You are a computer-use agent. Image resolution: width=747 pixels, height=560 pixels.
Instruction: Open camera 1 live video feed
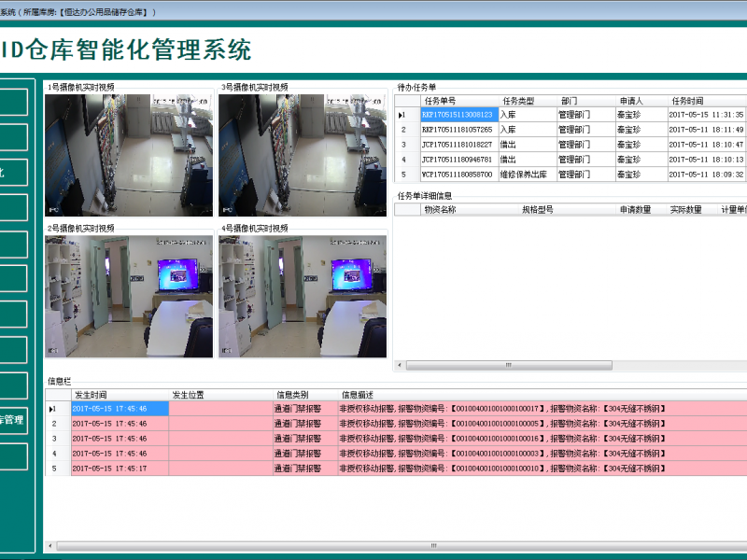[x=129, y=155]
